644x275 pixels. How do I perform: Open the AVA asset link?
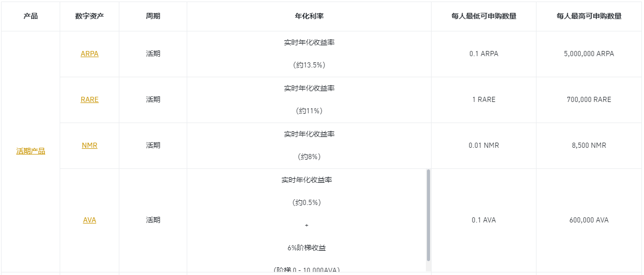[x=90, y=220]
